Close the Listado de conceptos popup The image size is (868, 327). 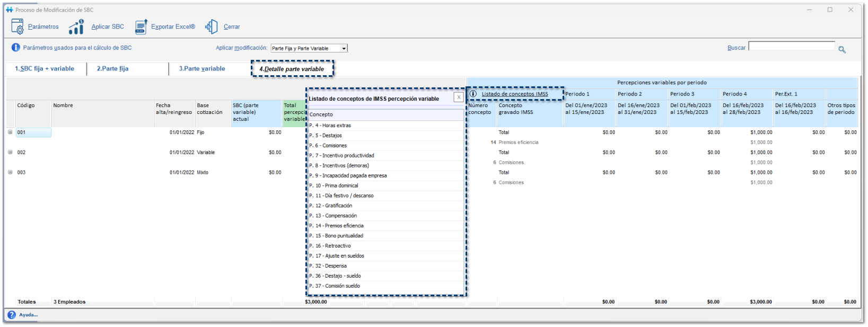pyautogui.click(x=459, y=98)
